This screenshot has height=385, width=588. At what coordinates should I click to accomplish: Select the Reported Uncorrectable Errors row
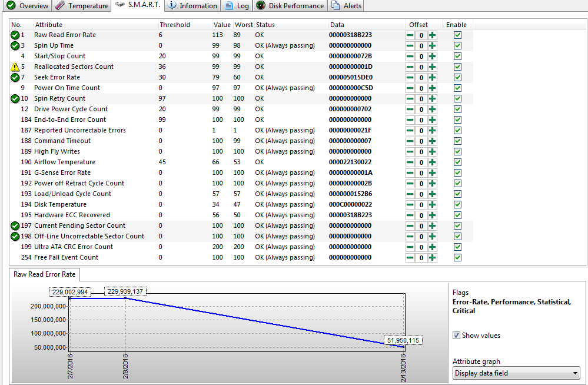coord(241,130)
